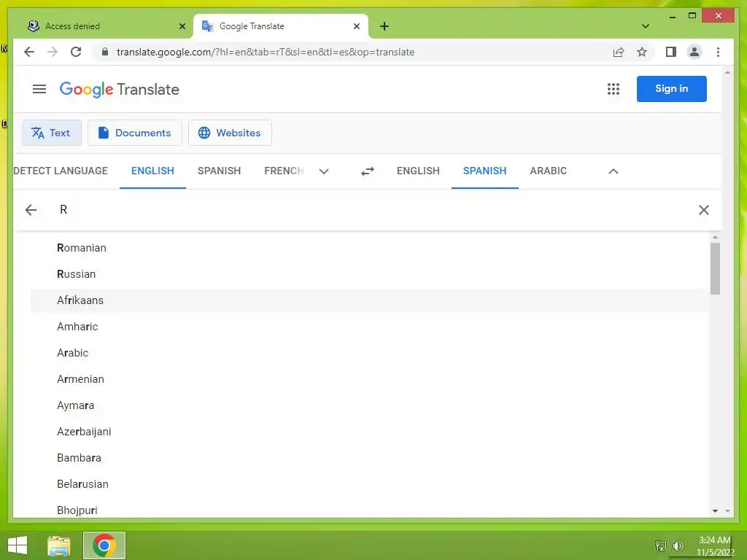
Task: Open the Google apps grid
Action: [x=613, y=89]
